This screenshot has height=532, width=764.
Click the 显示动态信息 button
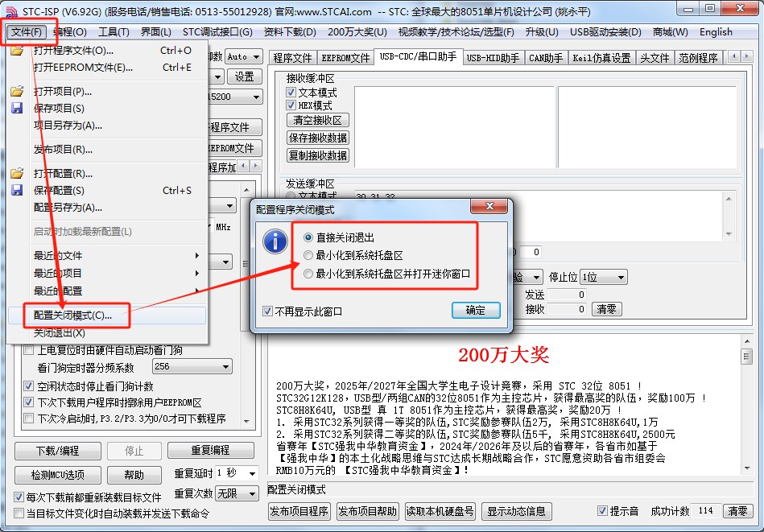click(x=517, y=511)
